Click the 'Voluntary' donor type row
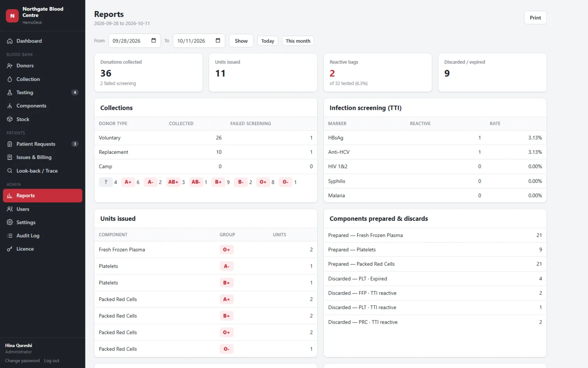Image resolution: width=588 pixels, height=368 pixels. coord(206,138)
